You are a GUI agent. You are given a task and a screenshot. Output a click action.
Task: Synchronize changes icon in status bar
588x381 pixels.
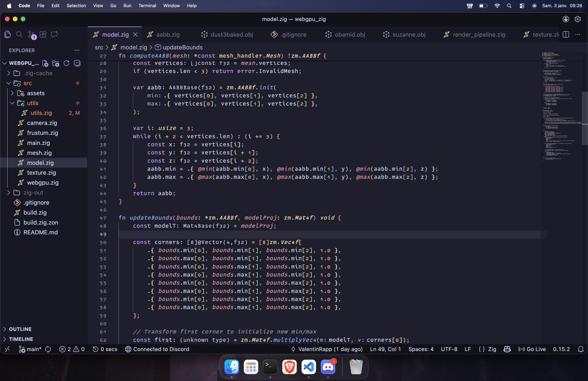[48, 349]
